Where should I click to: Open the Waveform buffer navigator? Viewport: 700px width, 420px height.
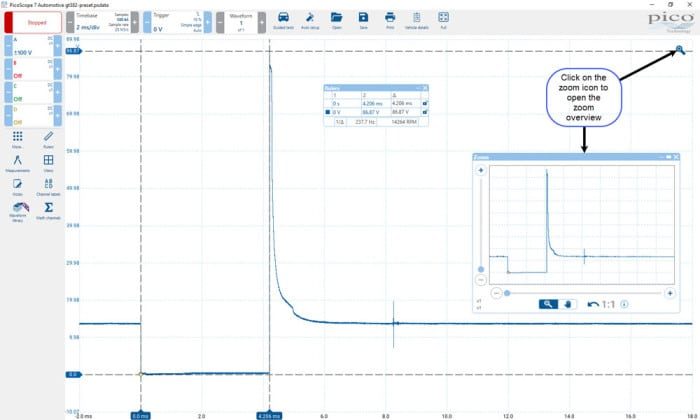[x=241, y=22]
